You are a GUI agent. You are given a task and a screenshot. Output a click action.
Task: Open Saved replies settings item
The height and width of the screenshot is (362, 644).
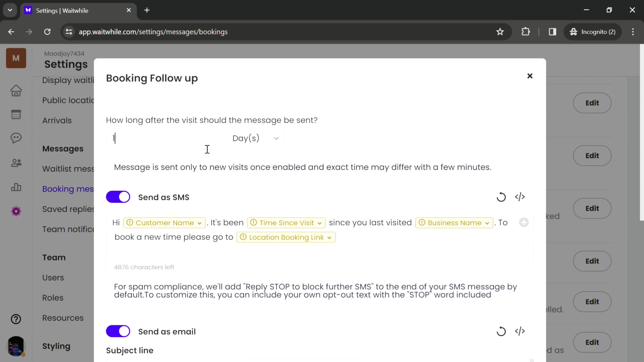68,209
